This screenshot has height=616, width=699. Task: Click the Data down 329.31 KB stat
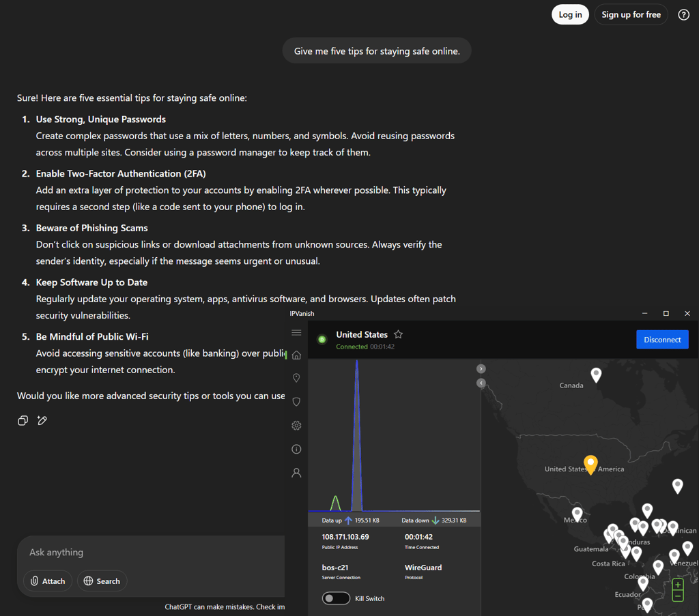point(433,520)
